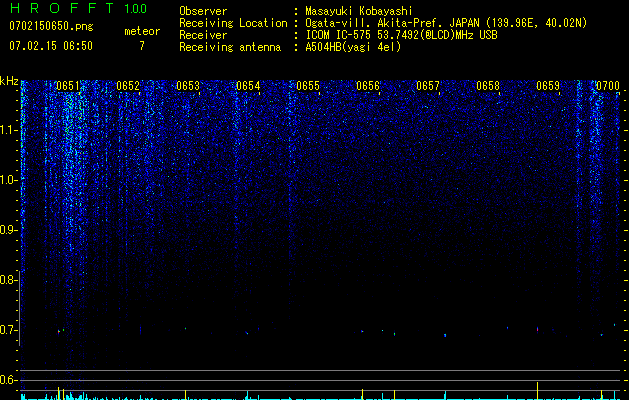Click the yellow meteor marker under 0656
Screen dimensions: 629x400
pyautogui.click(x=362, y=394)
